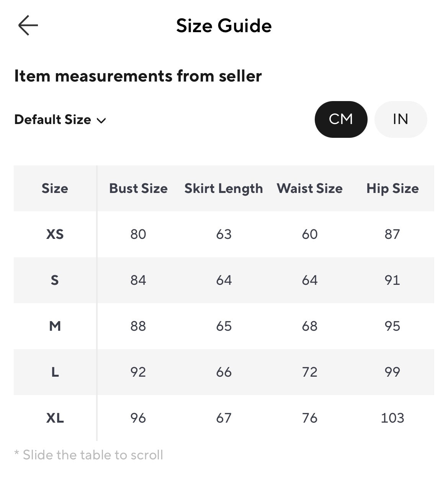Switch measurements to IN units
Screen dimensions: 448x477
[x=401, y=119]
